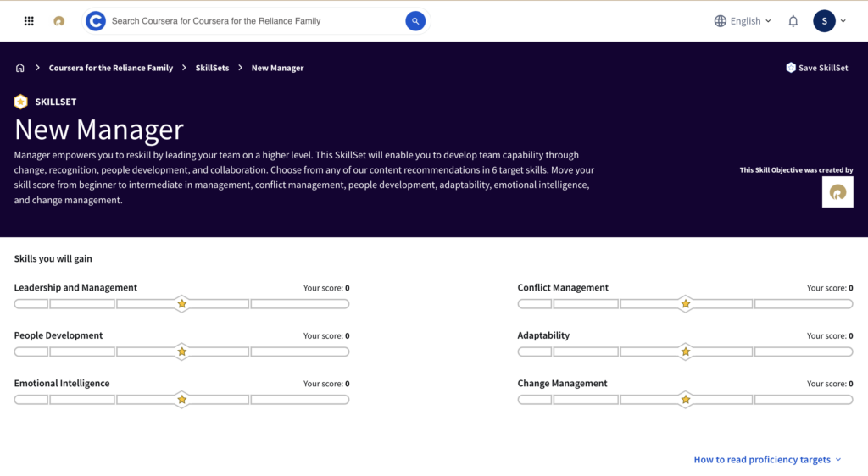Click the globe language icon
Viewport: 868px width, 476px height.
pyautogui.click(x=720, y=21)
